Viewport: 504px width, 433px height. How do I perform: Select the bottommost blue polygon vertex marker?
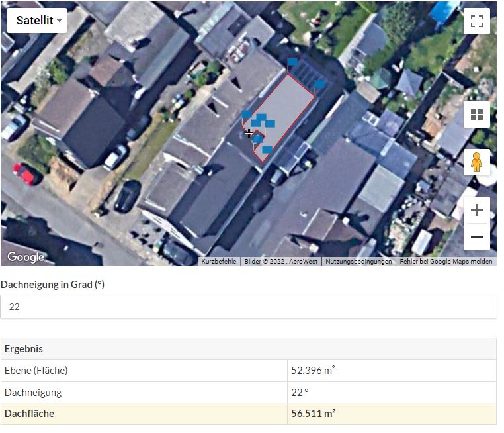(x=267, y=150)
